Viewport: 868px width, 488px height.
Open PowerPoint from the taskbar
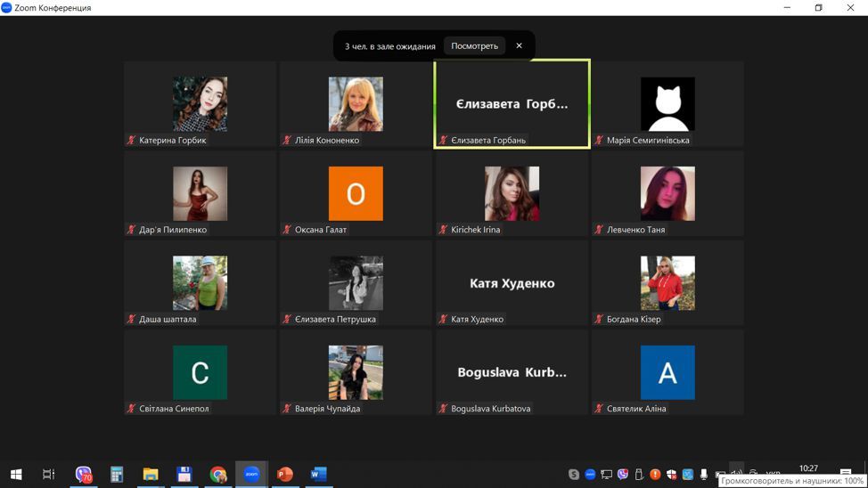[x=285, y=475]
